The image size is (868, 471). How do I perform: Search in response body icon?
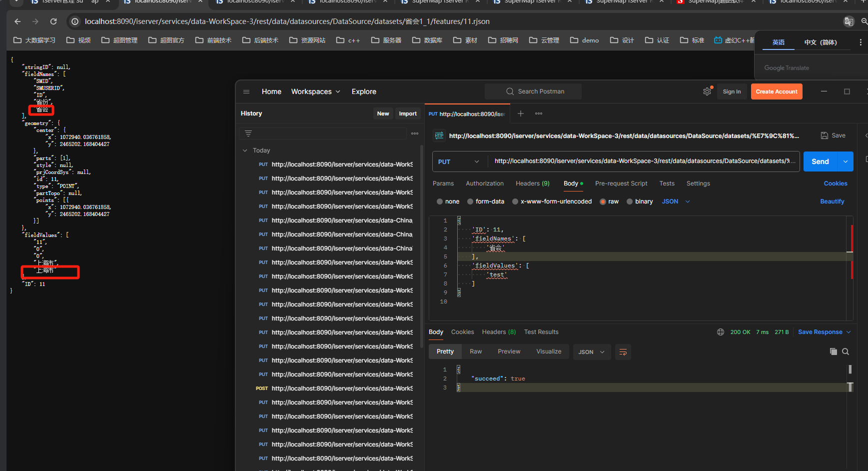coord(846,351)
